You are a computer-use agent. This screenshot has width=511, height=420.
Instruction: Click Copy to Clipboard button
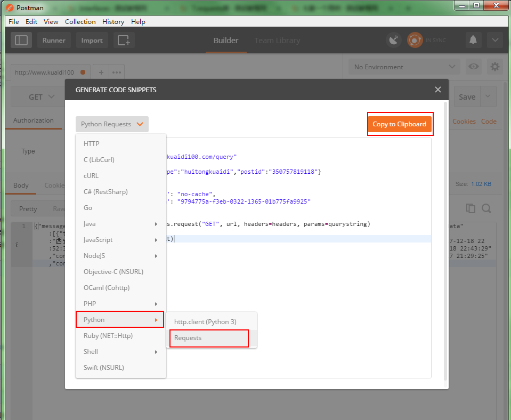pyautogui.click(x=400, y=124)
